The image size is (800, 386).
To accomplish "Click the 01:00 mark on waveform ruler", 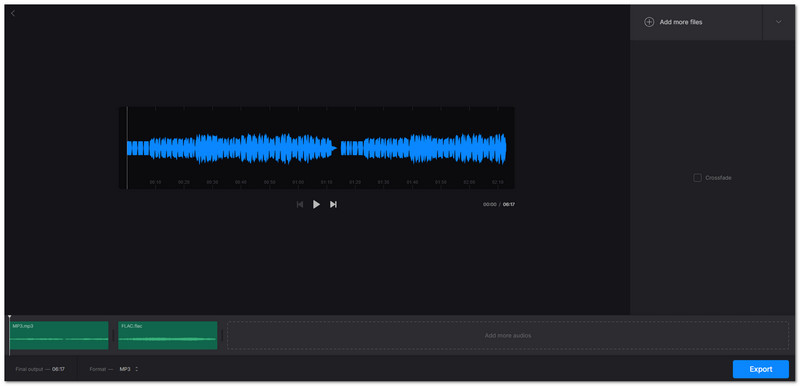I will pyautogui.click(x=298, y=182).
